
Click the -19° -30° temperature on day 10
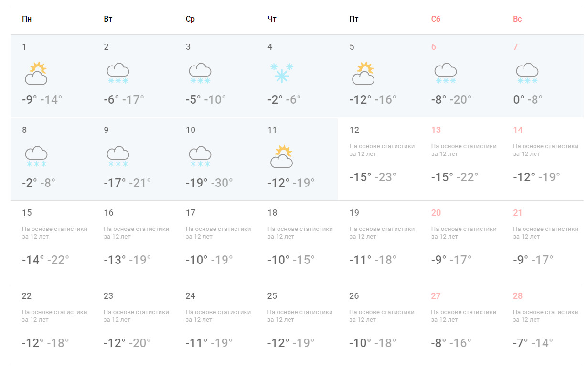(x=209, y=183)
